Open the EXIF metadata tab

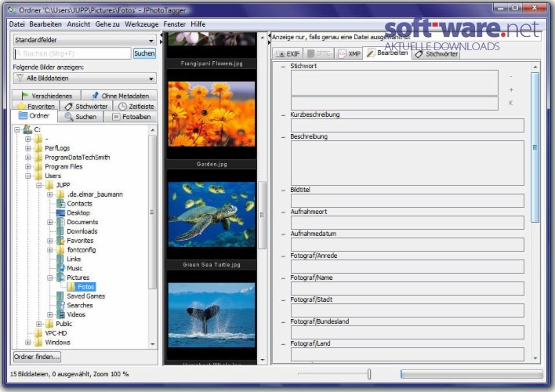coord(288,54)
